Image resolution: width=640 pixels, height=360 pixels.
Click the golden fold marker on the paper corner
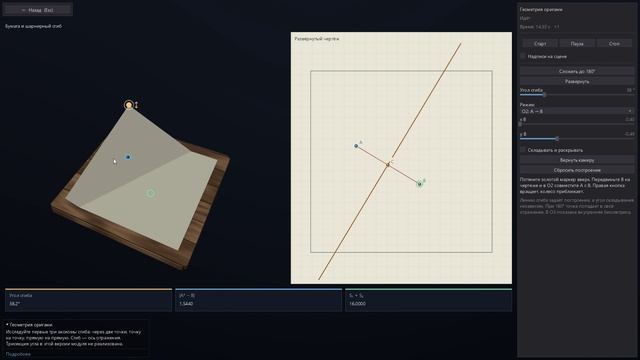tap(129, 105)
